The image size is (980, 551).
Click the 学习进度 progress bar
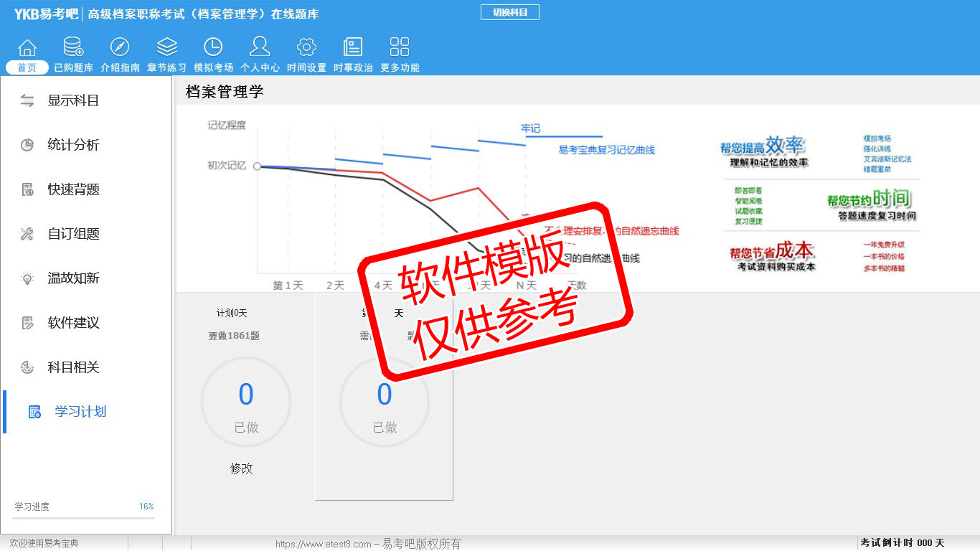tap(83, 517)
